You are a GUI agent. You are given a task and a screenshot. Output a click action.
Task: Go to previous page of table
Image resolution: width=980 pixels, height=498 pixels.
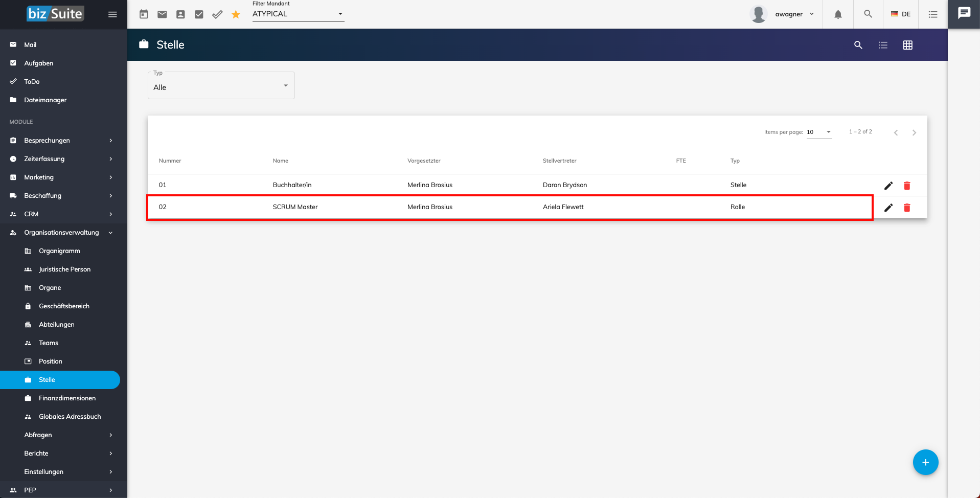click(896, 132)
